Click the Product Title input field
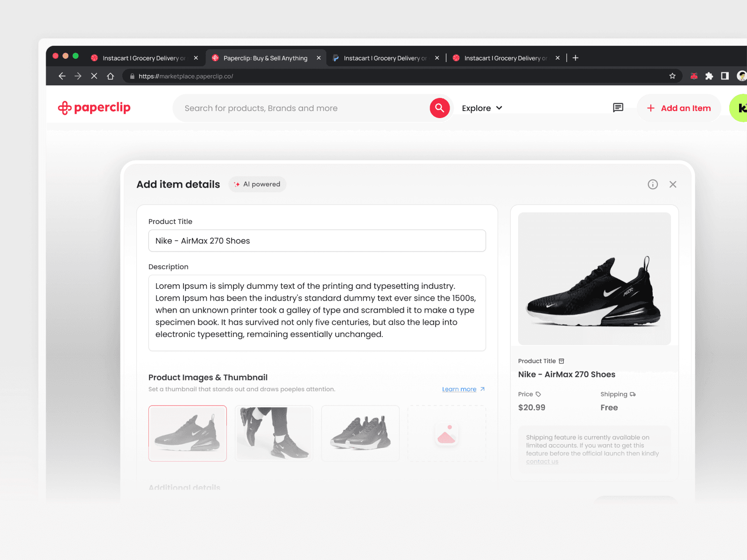The width and height of the screenshot is (747, 560). [x=317, y=241]
